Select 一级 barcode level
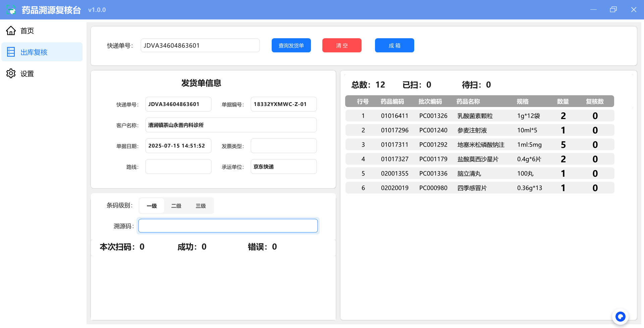This screenshot has height=328, width=644. [152, 206]
